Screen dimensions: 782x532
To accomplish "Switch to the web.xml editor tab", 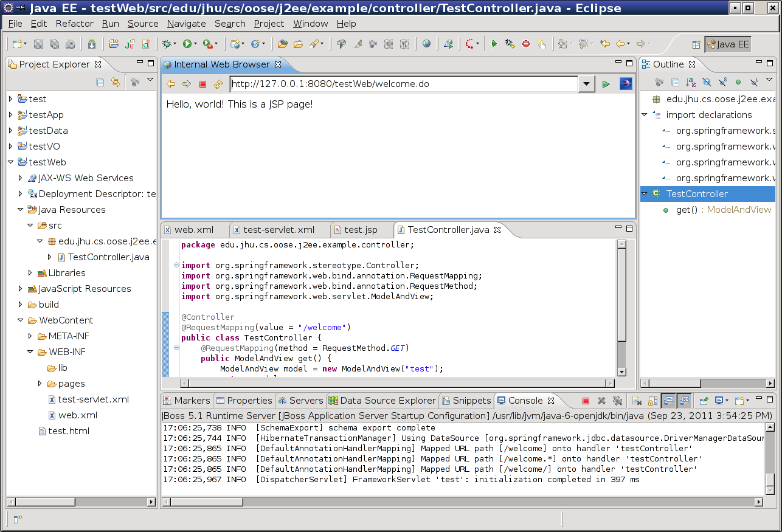I will 194,230.
